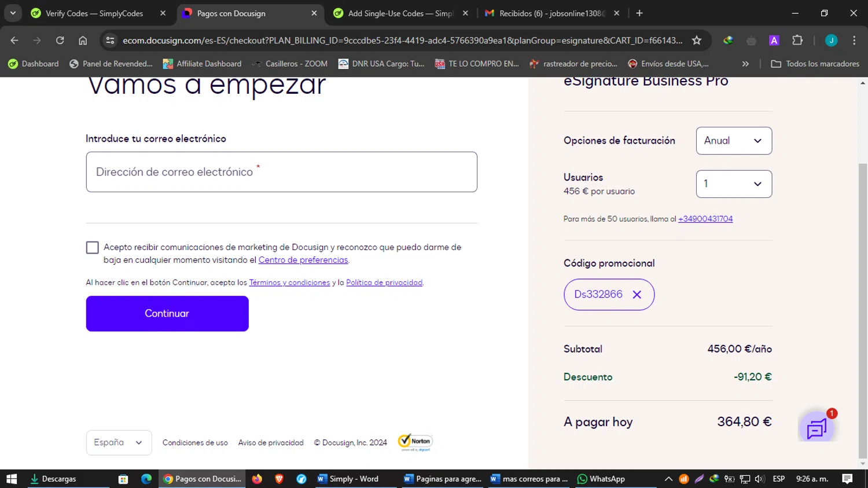Open WhatsApp from the taskbar
The width and height of the screenshot is (868, 488).
coord(601,479)
